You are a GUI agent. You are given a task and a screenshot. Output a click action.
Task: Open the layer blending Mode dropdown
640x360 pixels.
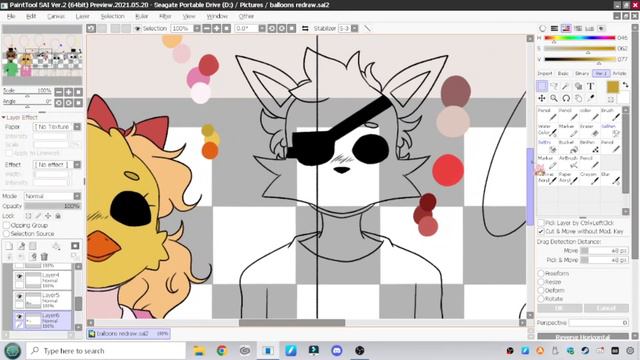[x=77, y=196]
